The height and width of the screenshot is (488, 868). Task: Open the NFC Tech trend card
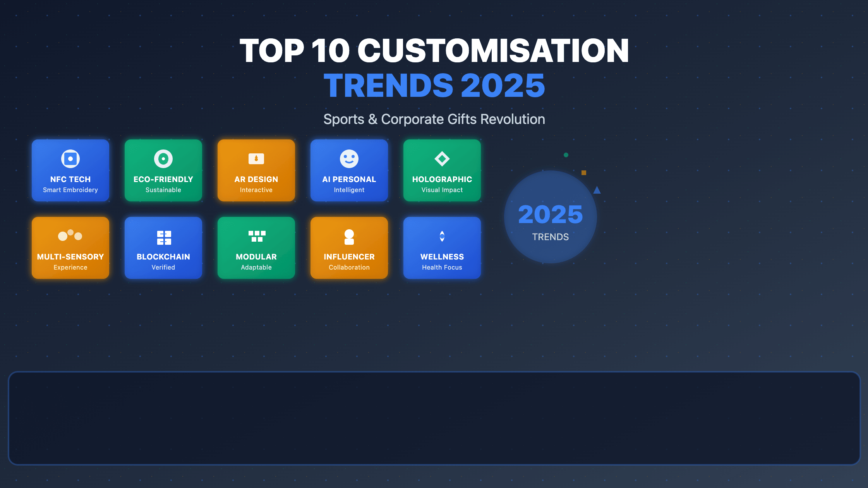[x=70, y=170]
